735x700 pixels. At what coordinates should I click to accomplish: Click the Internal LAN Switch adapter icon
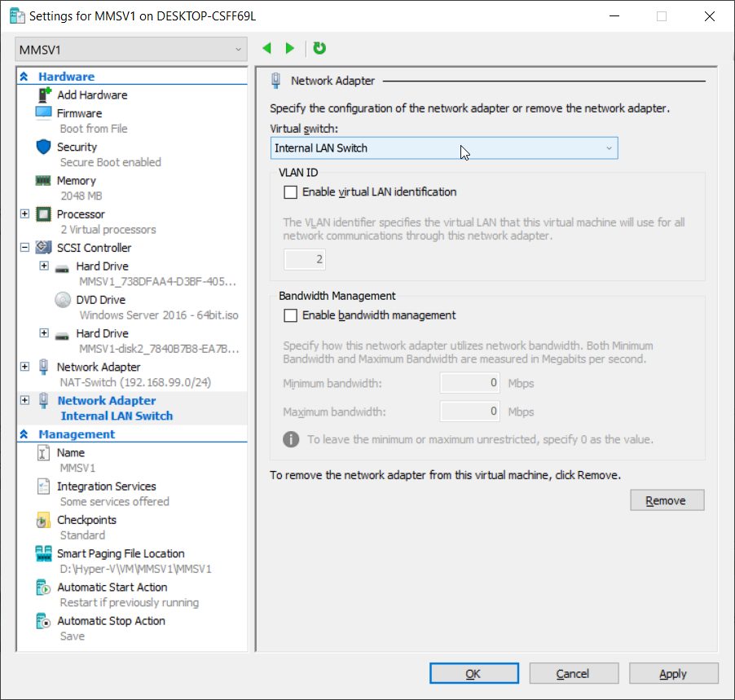click(x=43, y=400)
